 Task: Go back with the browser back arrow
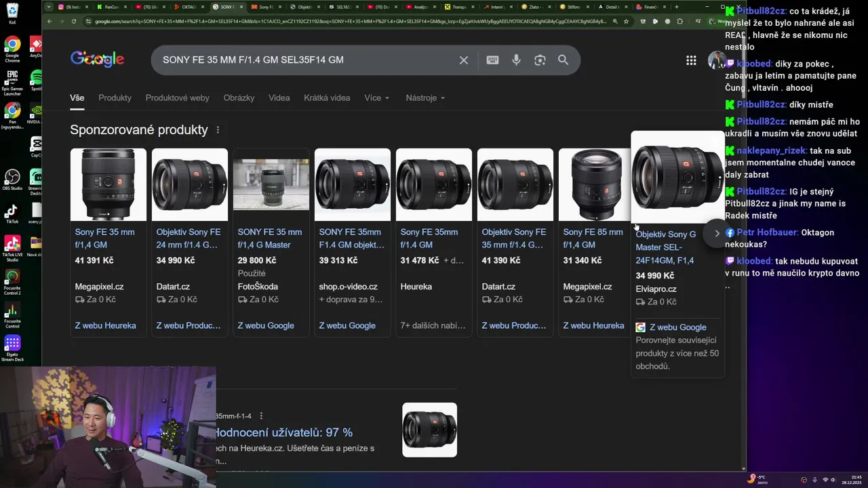[x=50, y=21]
